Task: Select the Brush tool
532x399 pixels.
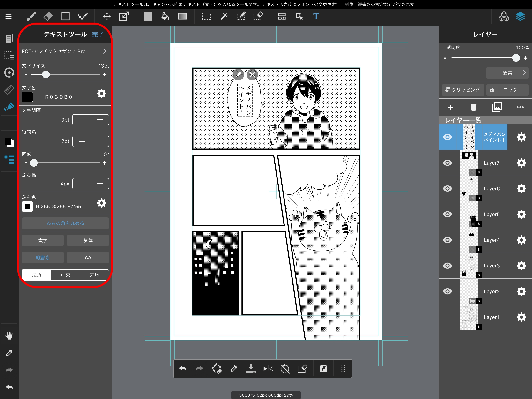Action: coord(31,16)
